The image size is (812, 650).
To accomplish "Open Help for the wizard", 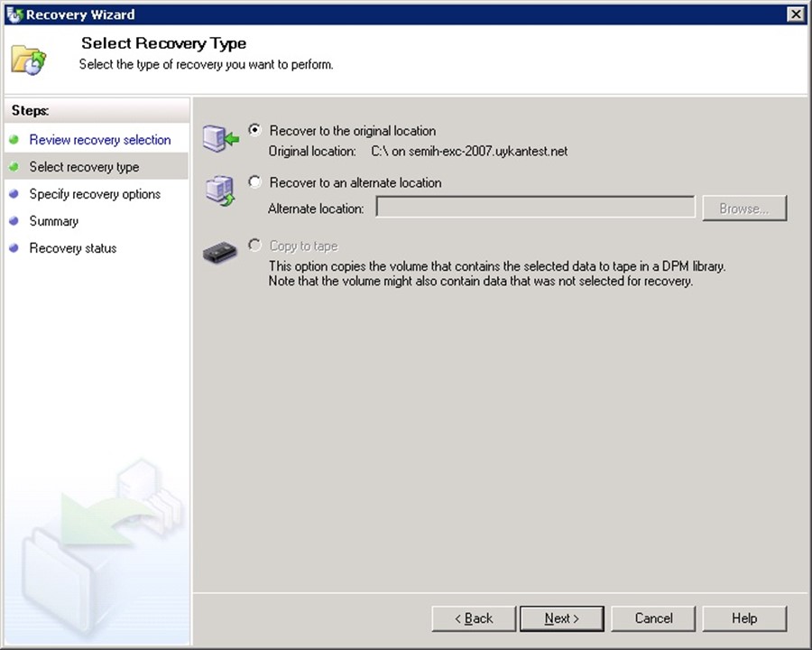I will pyautogui.click(x=744, y=618).
